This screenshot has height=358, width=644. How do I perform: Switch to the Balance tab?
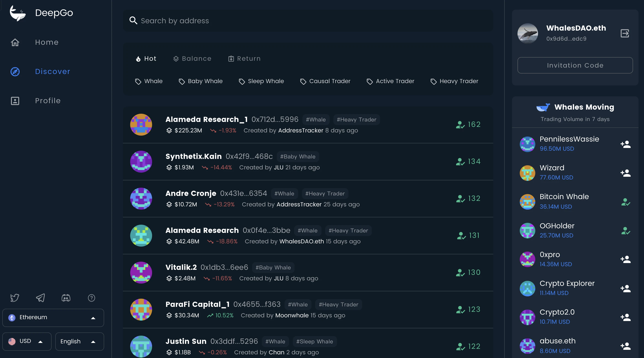[x=192, y=58]
